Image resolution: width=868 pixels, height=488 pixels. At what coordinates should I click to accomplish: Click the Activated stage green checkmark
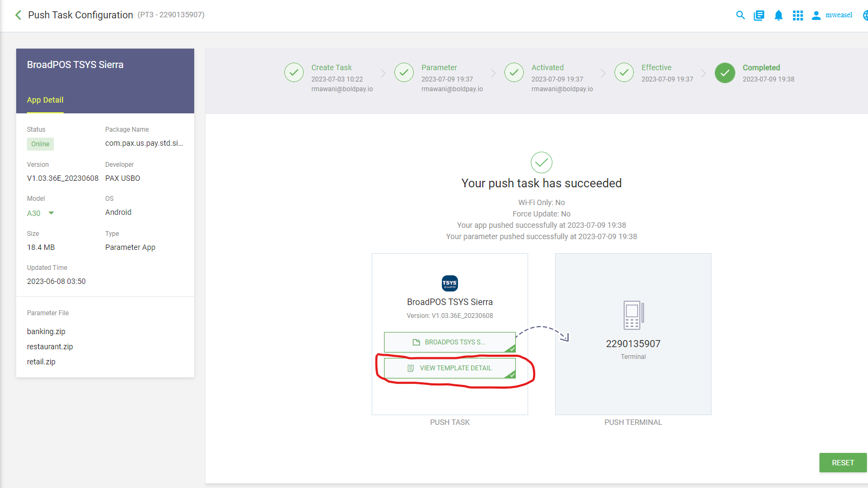[514, 72]
